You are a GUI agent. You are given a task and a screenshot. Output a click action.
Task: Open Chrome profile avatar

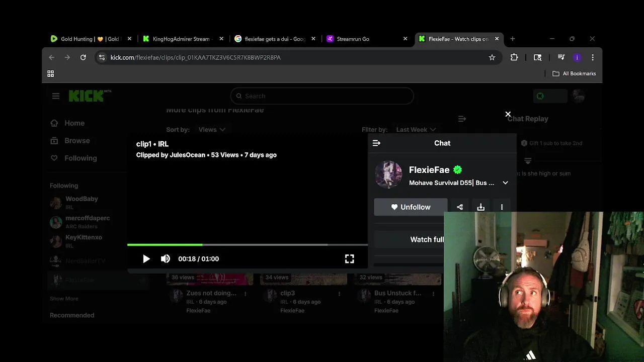click(577, 58)
